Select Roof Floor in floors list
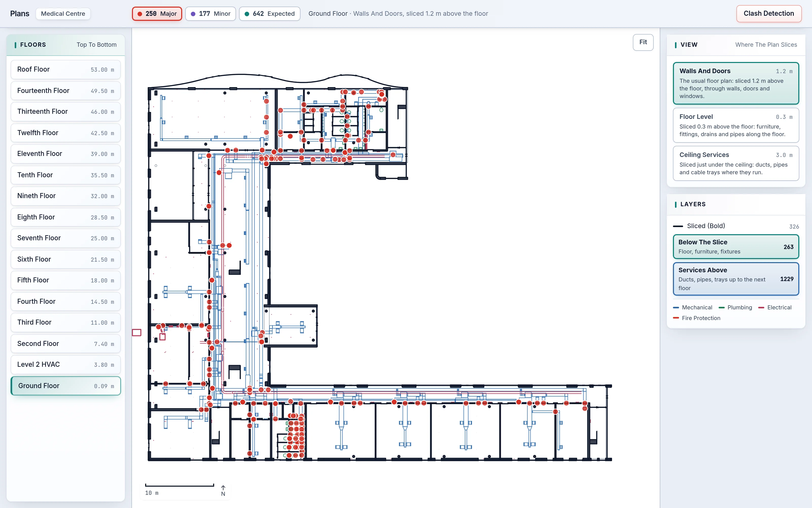Image resolution: width=812 pixels, height=508 pixels. 65,70
